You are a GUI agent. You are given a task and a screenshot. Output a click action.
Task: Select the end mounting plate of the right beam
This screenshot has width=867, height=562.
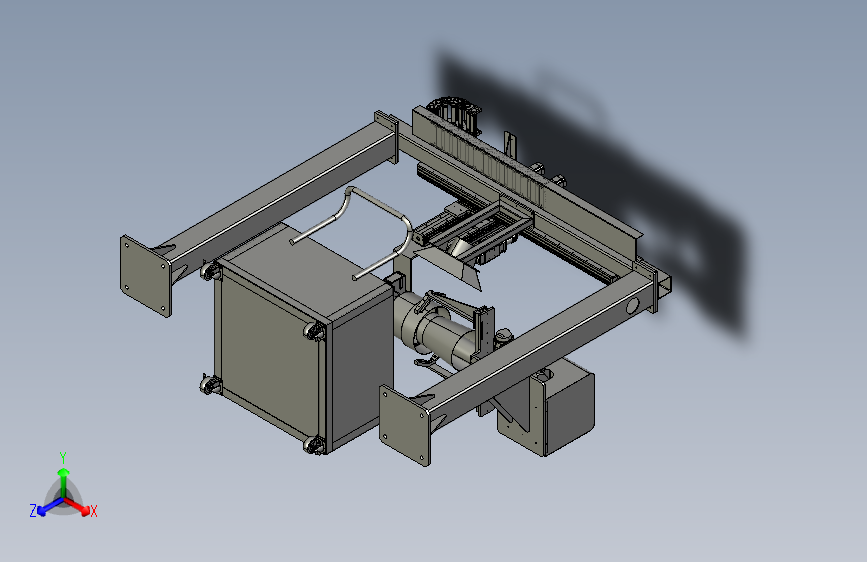405,425
